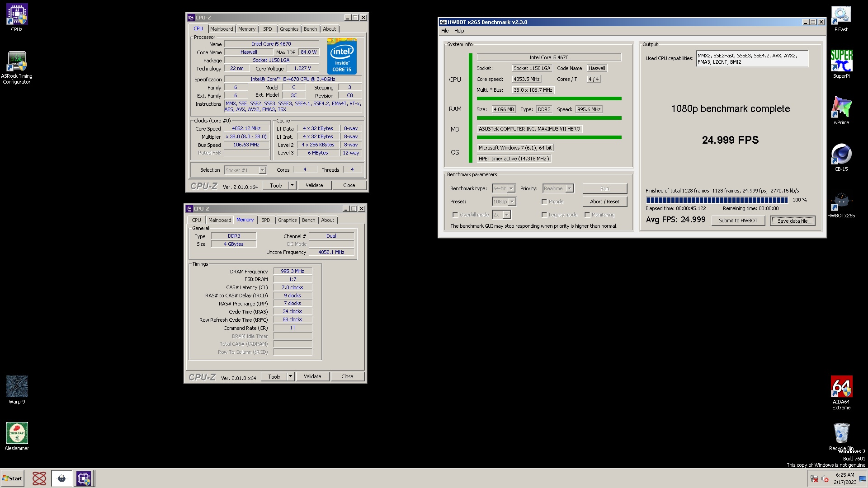Click the Used CPU capabilities text box

752,59
